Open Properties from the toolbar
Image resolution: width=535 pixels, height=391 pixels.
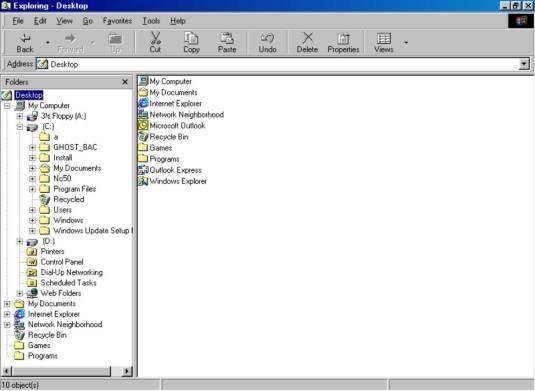pyautogui.click(x=343, y=42)
